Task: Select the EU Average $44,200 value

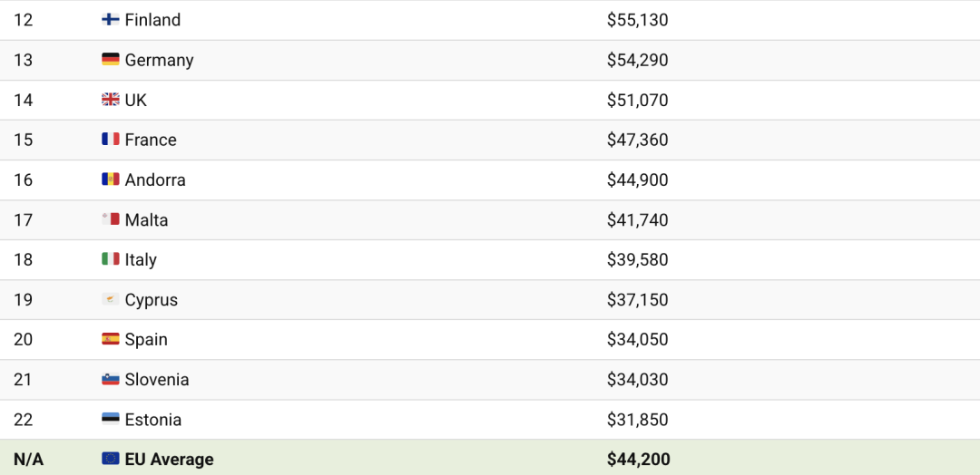Action: [x=638, y=460]
